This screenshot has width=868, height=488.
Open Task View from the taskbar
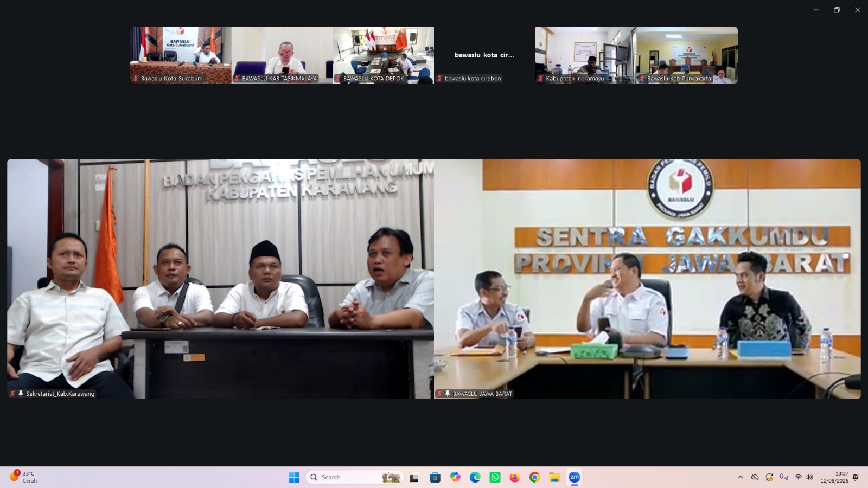[x=414, y=477]
